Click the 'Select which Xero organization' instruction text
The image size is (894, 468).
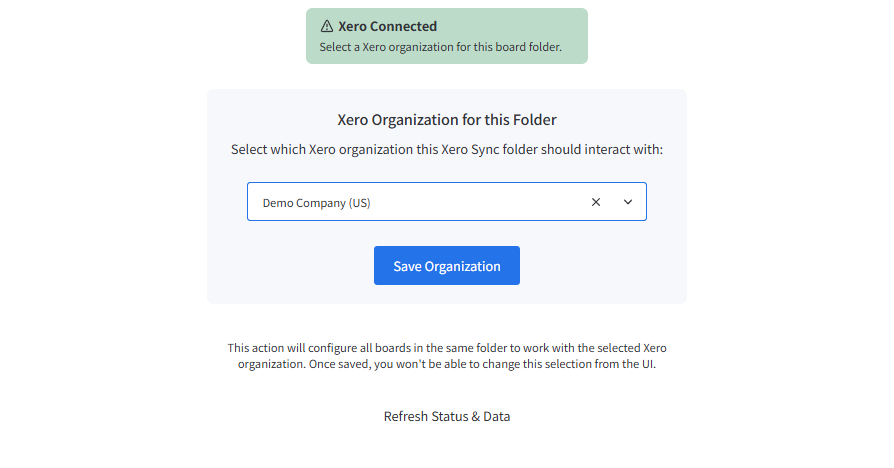click(x=446, y=149)
